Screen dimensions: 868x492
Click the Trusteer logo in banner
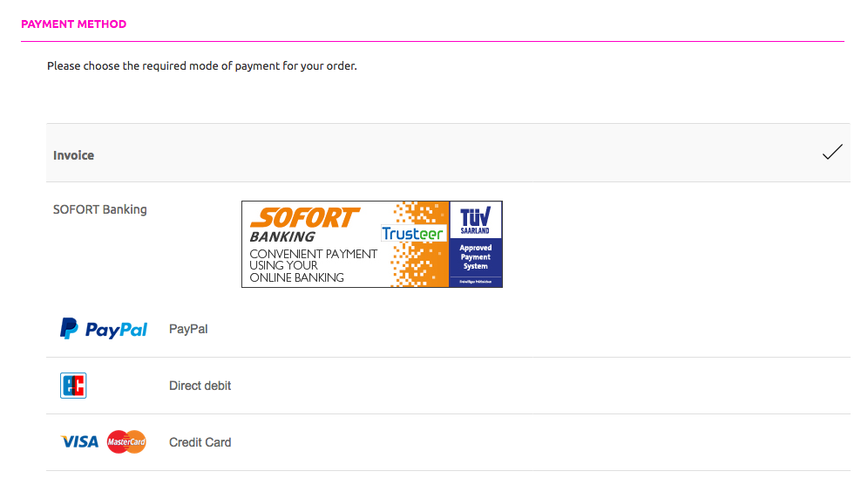point(412,234)
